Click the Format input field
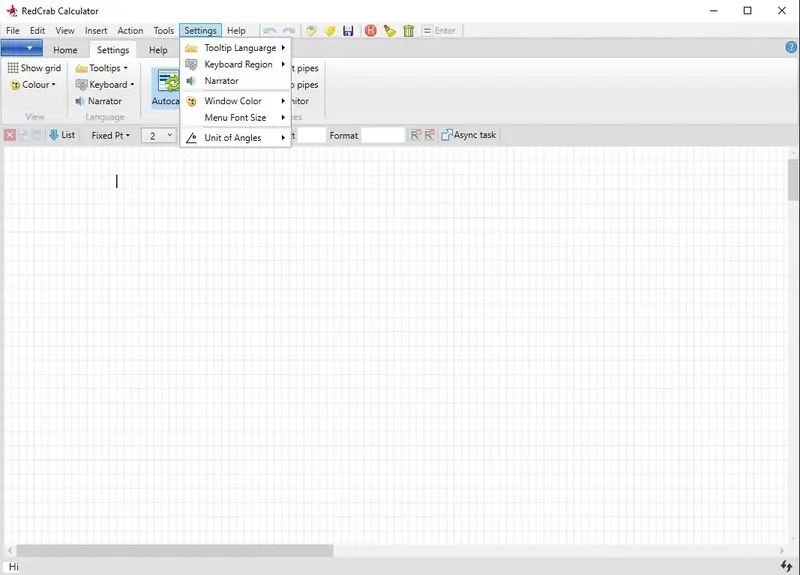The height and width of the screenshot is (575, 800). click(383, 135)
